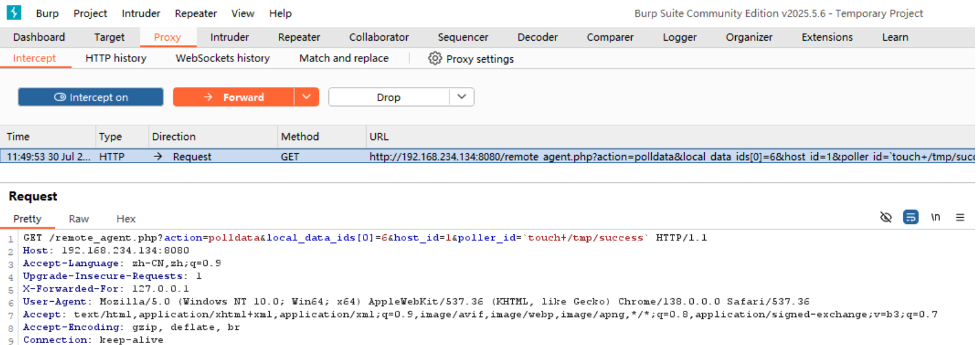Click the Host header line
980x345 pixels.
[x=106, y=251]
